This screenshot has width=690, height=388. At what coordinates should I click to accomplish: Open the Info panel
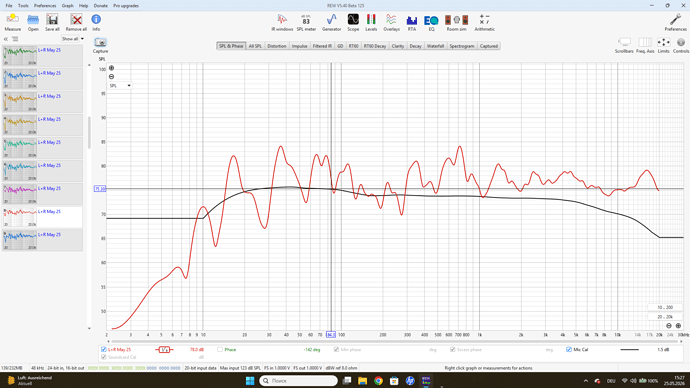click(96, 22)
